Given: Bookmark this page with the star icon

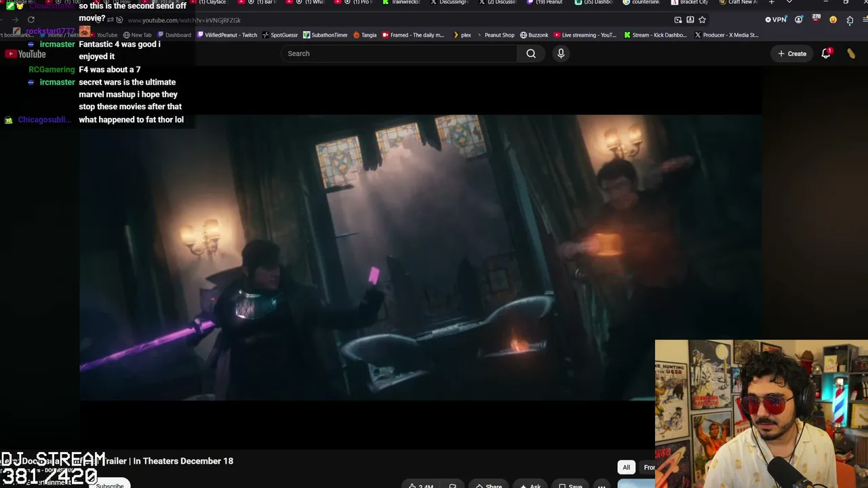Looking at the screenshot, I should [703, 20].
